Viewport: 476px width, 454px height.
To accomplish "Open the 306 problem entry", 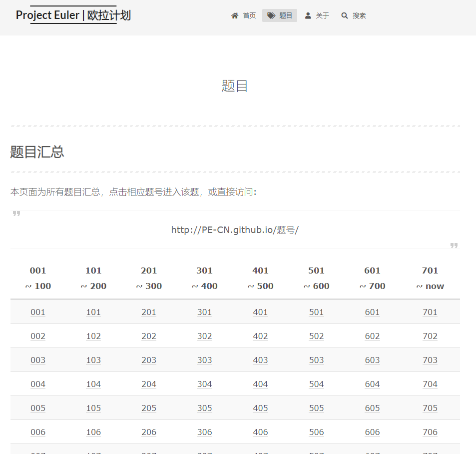I will pyautogui.click(x=205, y=432).
